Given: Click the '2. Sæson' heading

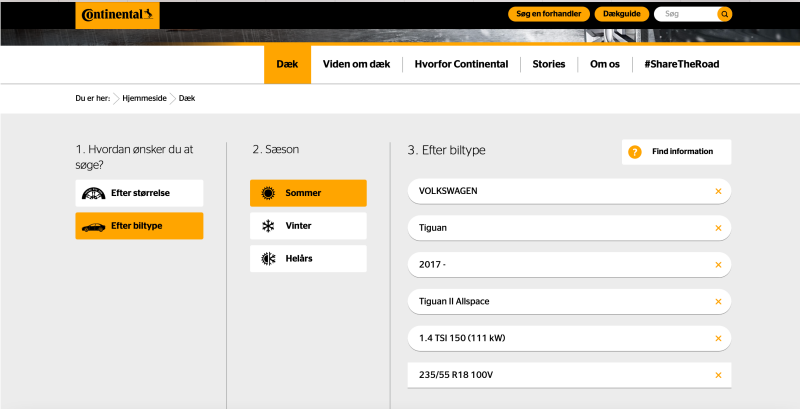Looking at the screenshot, I should (x=276, y=150).
